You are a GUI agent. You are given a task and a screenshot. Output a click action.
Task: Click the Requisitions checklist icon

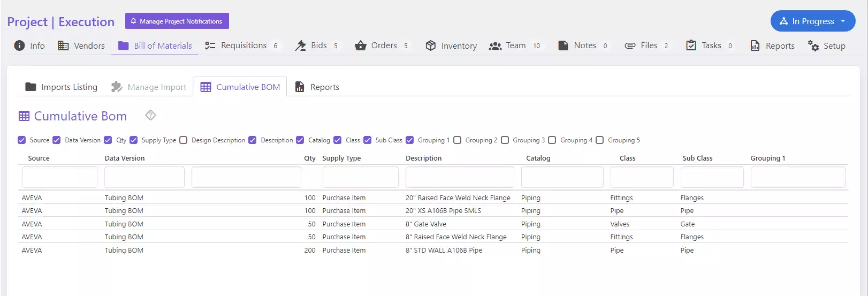(210, 45)
